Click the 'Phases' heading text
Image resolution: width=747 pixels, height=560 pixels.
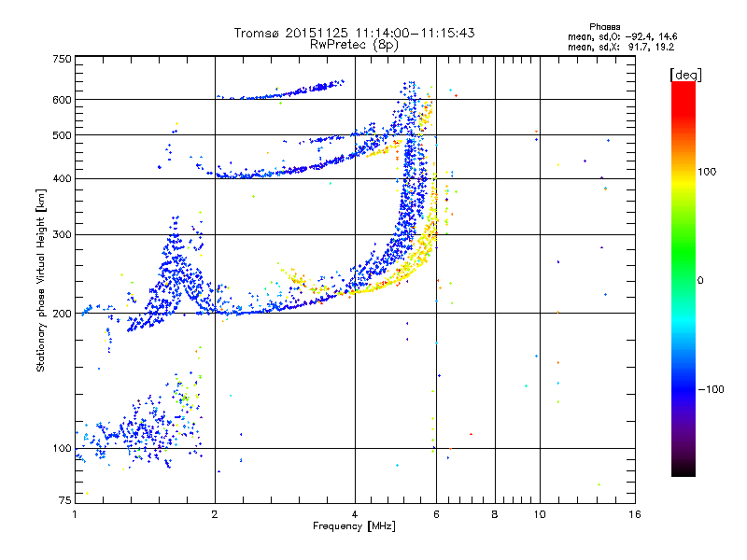pos(604,27)
